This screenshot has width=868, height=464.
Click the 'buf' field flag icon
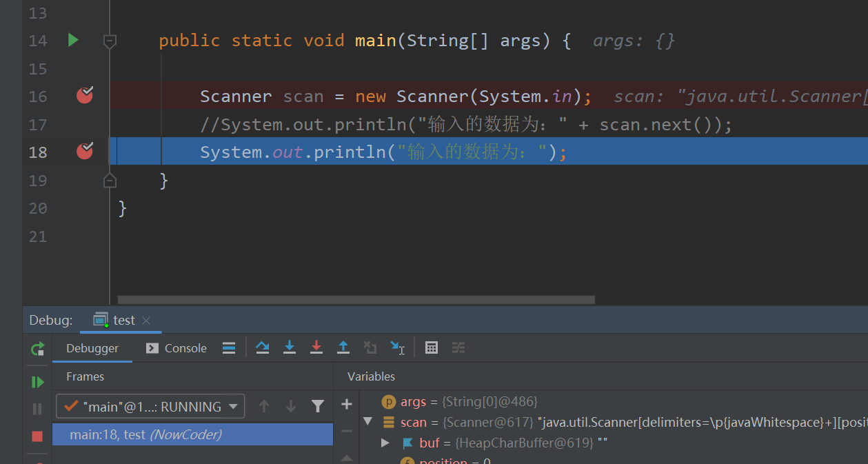click(408, 443)
